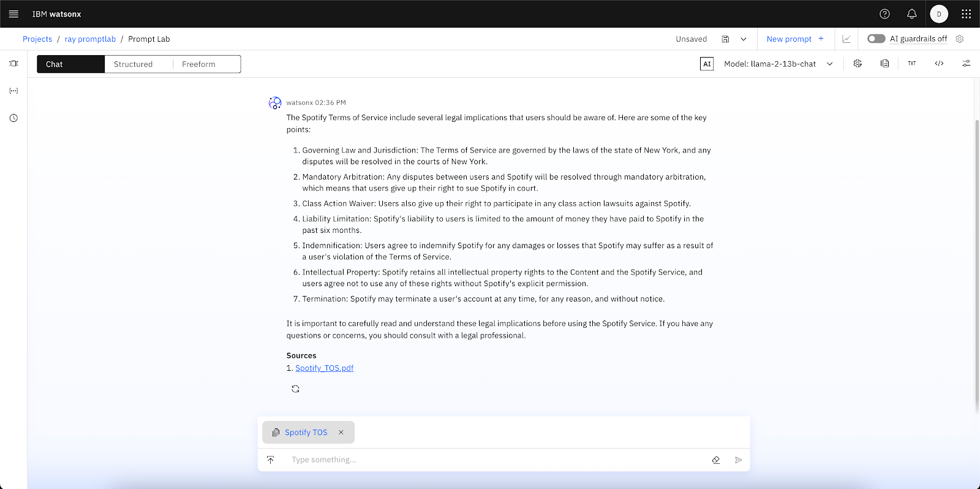Click the IBM watsonx header title
This screenshot has width=980, height=489.
pyautogui.click(x=56, y=13)
